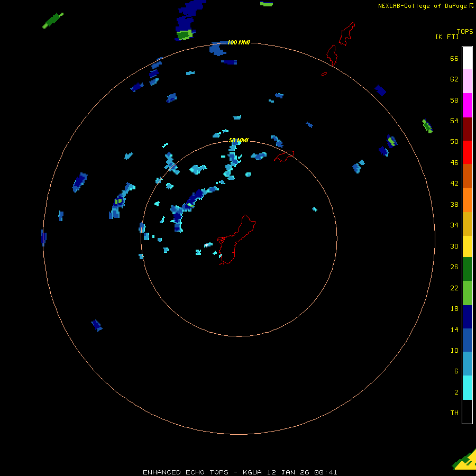Click the dark orange 46 legend swatch

(x=467, y=176)
